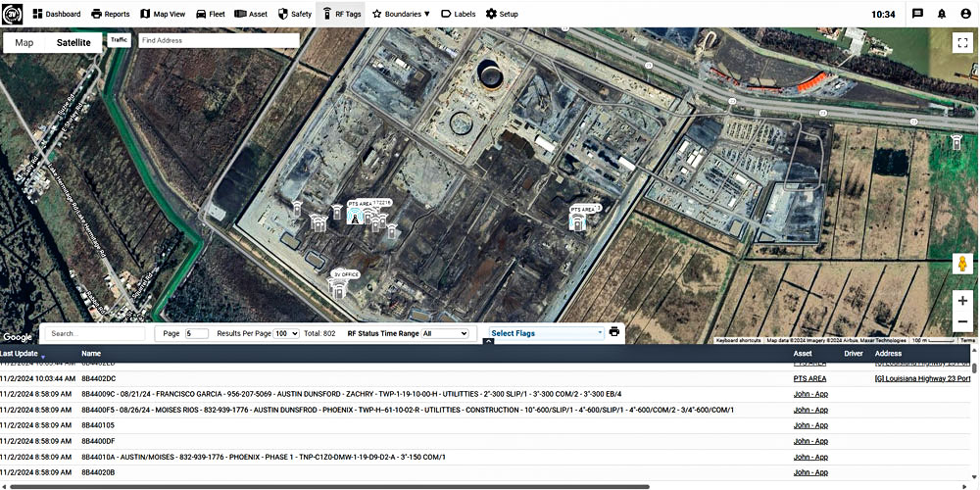Click the company logo icon

pos(13,14)
